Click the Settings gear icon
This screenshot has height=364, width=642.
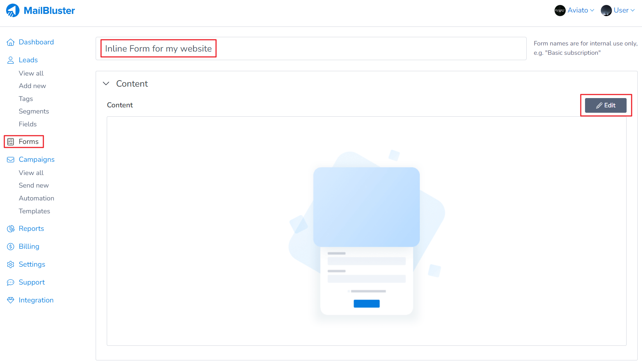[x=10, y=264]
